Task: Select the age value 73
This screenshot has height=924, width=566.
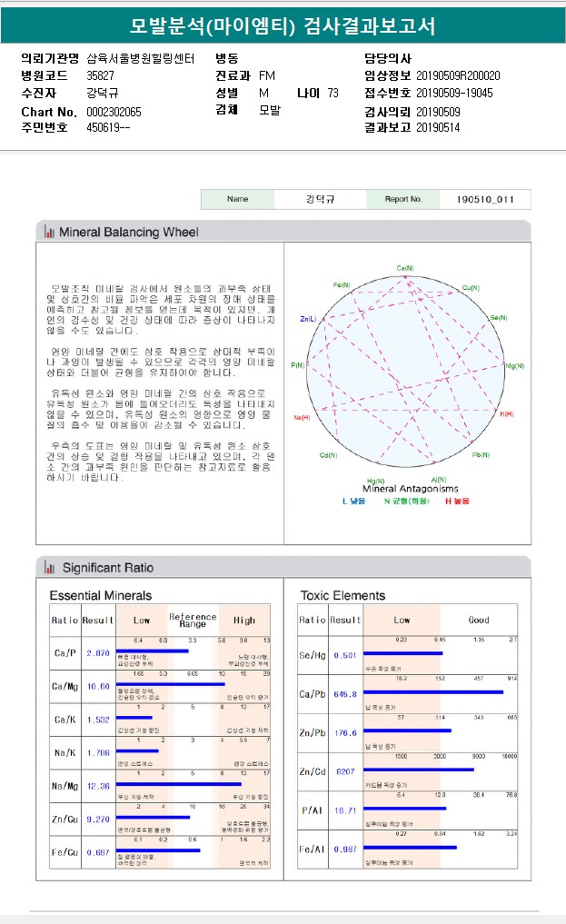Action: point(333,93)
